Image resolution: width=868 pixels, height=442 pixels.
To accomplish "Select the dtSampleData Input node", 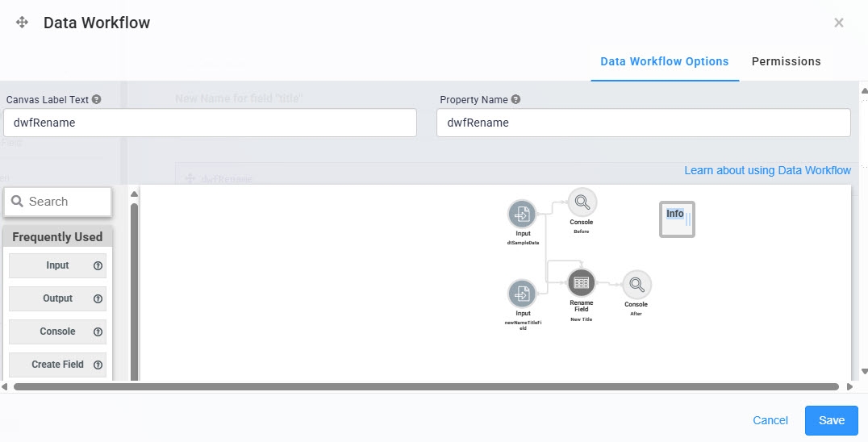I will click(x=522, y=214).
